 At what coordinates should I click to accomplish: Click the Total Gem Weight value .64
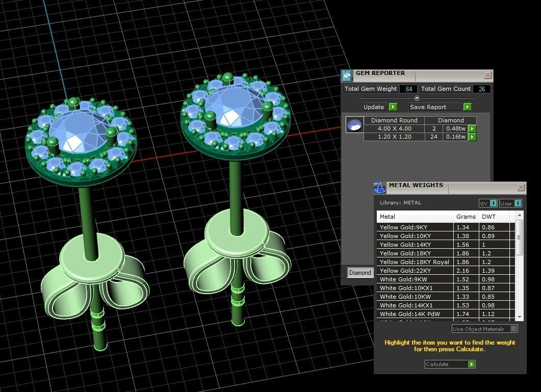[x=408, y=89]
